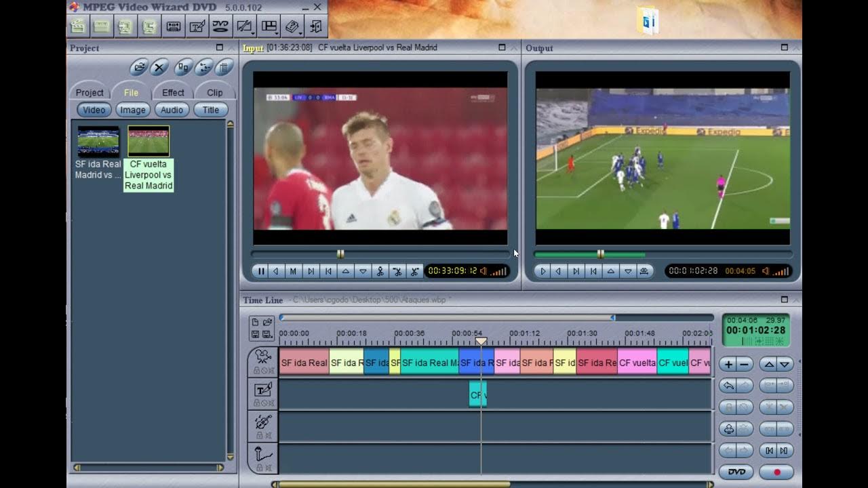The image size is (868, 488).
Task: Click the timeline playhead marker
Action: point(481,342)
